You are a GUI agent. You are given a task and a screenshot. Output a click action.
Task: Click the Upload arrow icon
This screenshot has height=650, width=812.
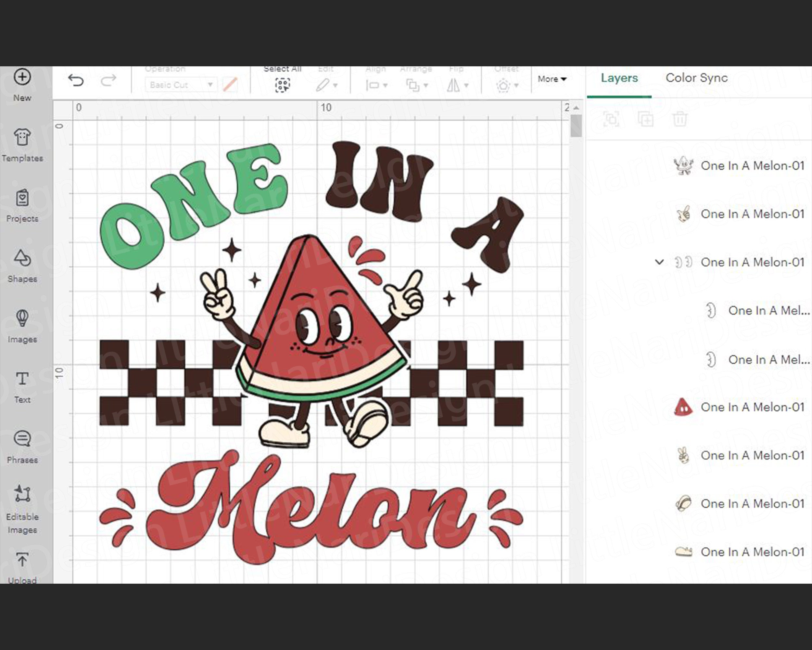point(22,560)
